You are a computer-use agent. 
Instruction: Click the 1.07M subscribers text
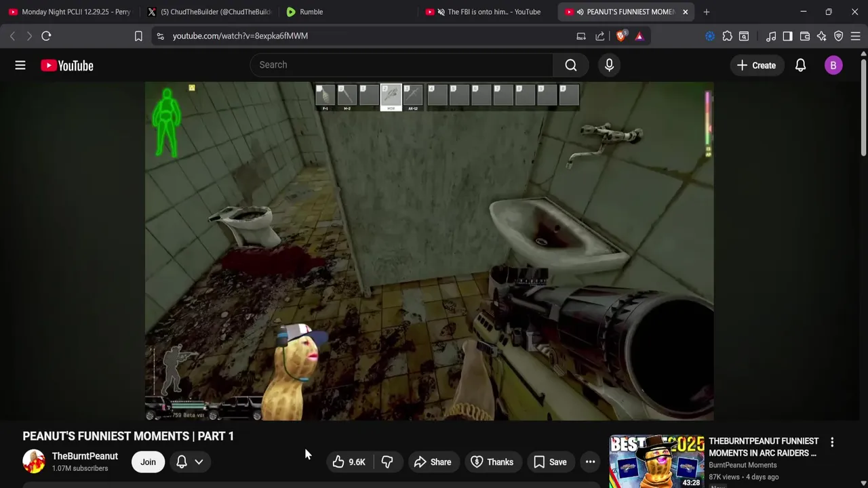pyautogui.click(x=80, y=468)
